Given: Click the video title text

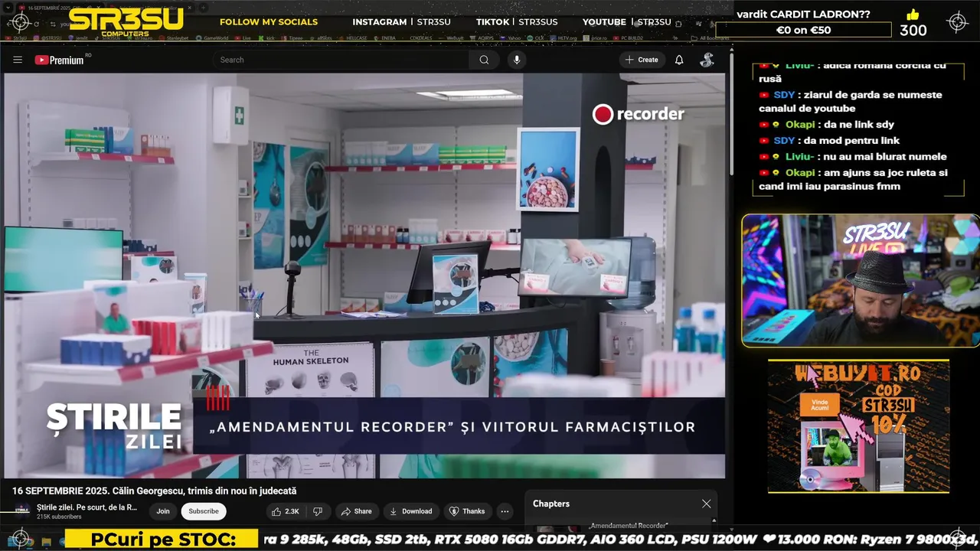Looking at the screenshot, I should tap(154, 491).
